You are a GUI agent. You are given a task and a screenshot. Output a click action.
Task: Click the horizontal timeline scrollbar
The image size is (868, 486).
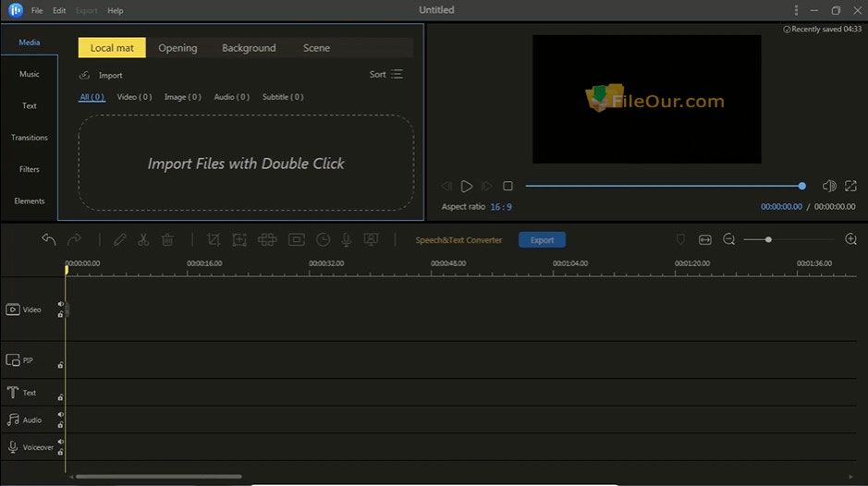(x=159, y=476)
